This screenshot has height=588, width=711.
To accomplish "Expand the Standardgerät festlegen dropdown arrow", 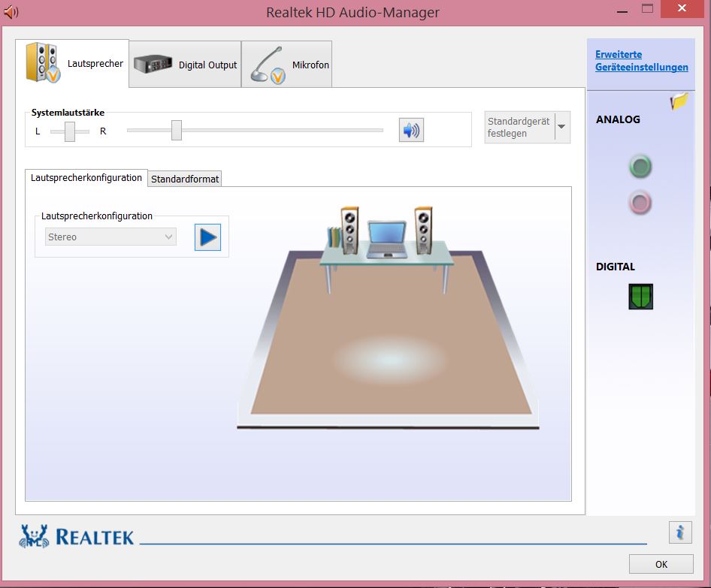I will click(x=562, y=127).
